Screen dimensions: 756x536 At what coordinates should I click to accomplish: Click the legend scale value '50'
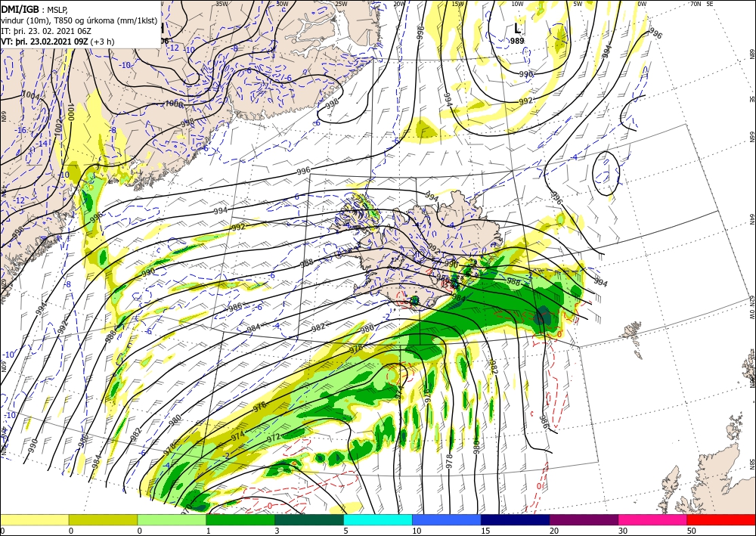[692, 531]
